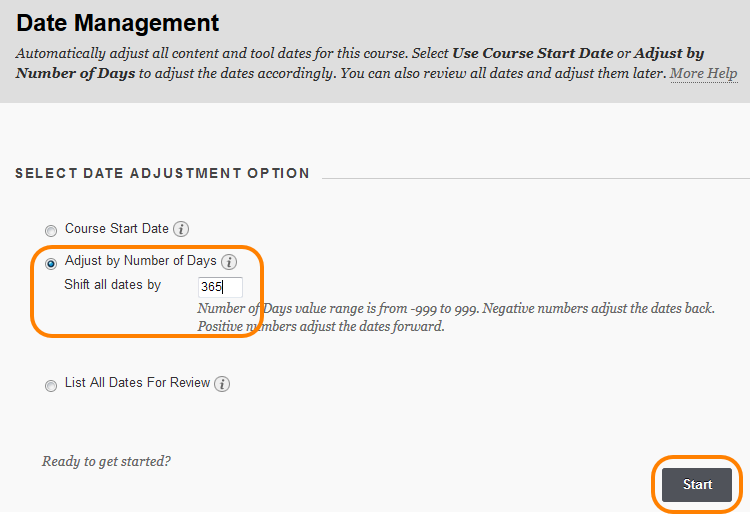The width and height of the screenshot is (750, 514).
Task: Click the Positive numbers adjust dates forward hint
Action: click(x=321, y=327)
